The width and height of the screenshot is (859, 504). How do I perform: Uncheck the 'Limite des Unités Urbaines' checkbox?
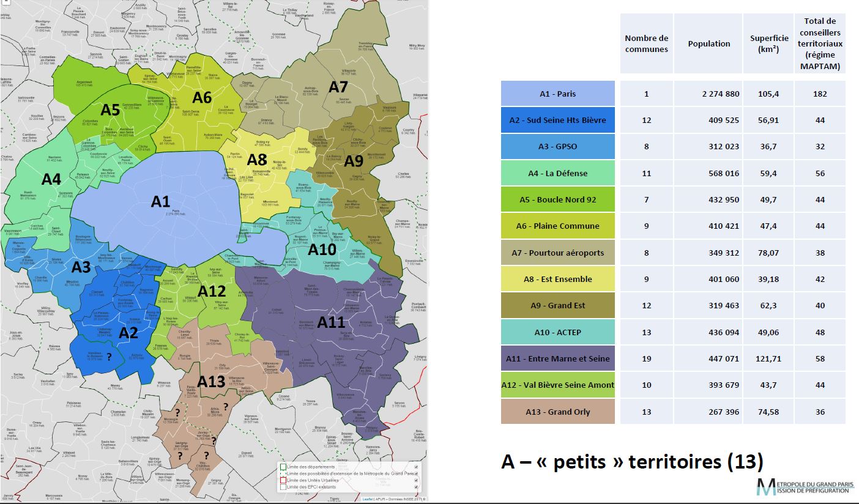416,481
